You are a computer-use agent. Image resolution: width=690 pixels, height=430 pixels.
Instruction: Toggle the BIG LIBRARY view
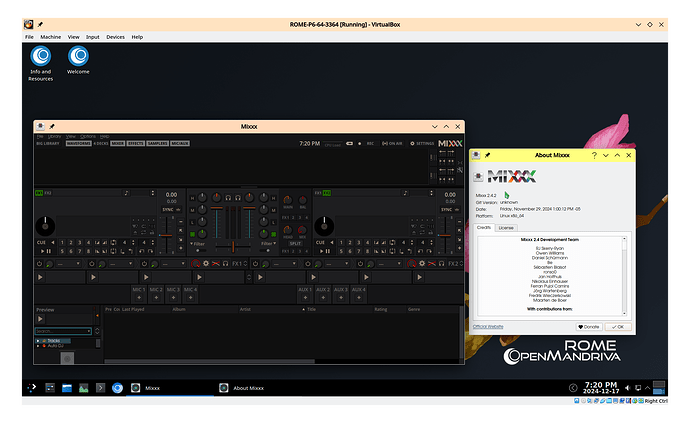click(x=48, y=143)
